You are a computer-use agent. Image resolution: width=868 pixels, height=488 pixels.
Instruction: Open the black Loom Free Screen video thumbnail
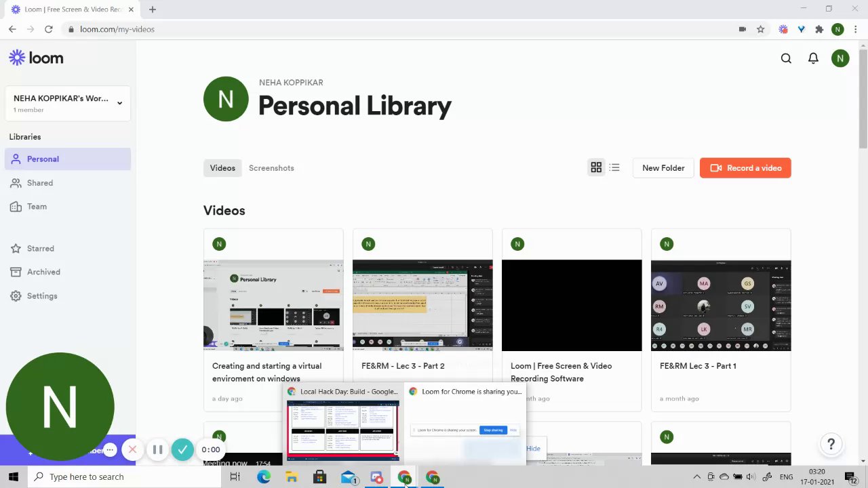pyautogui.click(x=572, y=305)
